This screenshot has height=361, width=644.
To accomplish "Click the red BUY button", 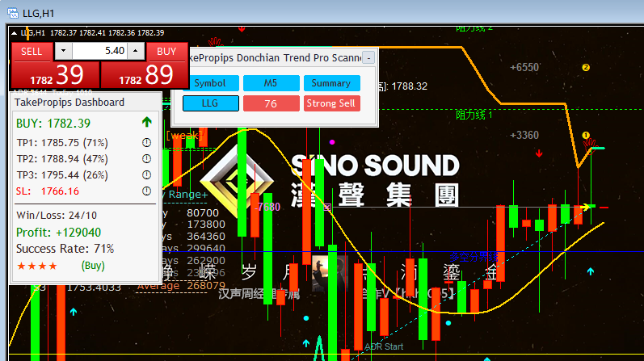I will (166, 52).
